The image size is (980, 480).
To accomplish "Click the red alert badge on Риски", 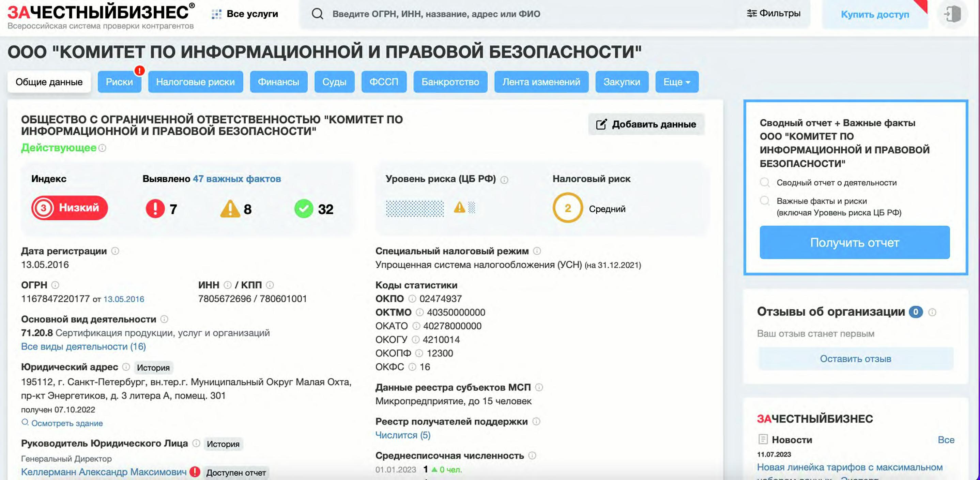I will point(140,71).
